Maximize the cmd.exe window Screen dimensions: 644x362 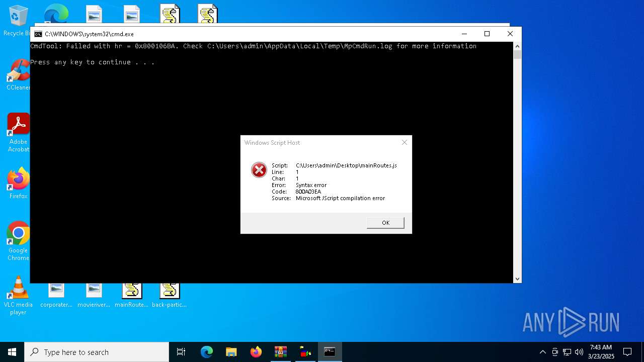(487, 34)
